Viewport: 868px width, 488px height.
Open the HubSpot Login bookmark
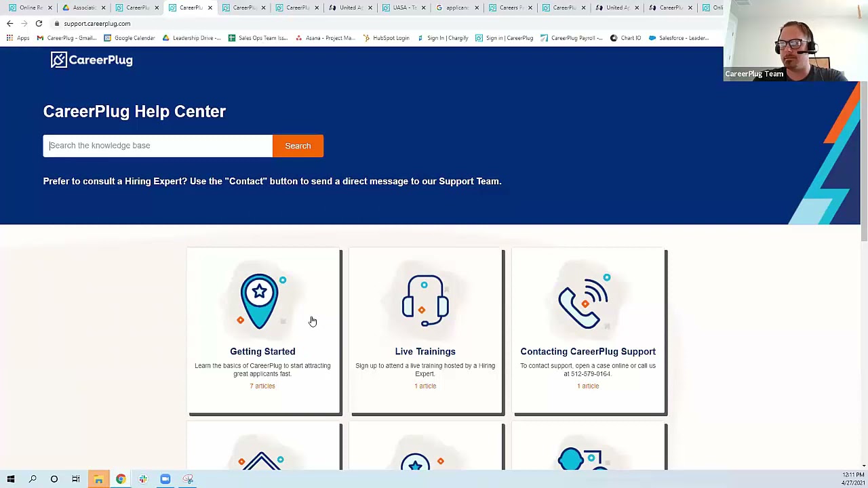pyautogui.click(x=386, y=38)
